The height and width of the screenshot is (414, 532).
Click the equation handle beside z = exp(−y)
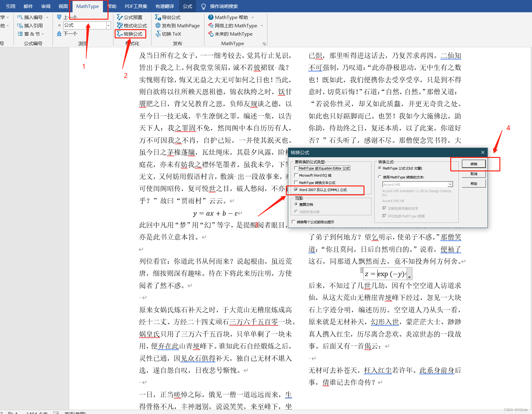click(x=362, y=270)
